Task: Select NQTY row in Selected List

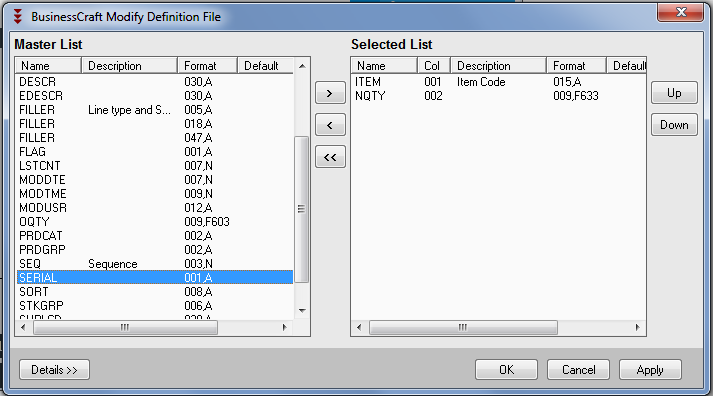Action: click(x=498, y=96)
